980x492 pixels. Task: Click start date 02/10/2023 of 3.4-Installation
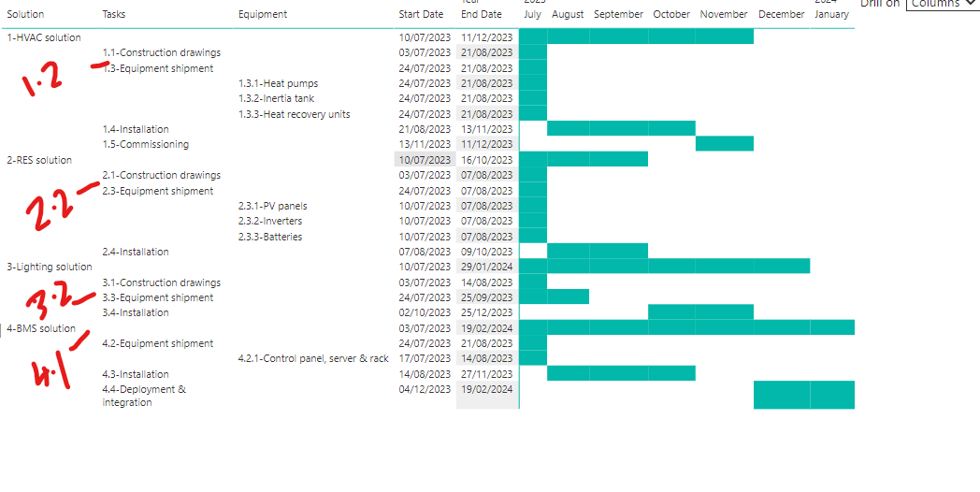pos(425,312)
